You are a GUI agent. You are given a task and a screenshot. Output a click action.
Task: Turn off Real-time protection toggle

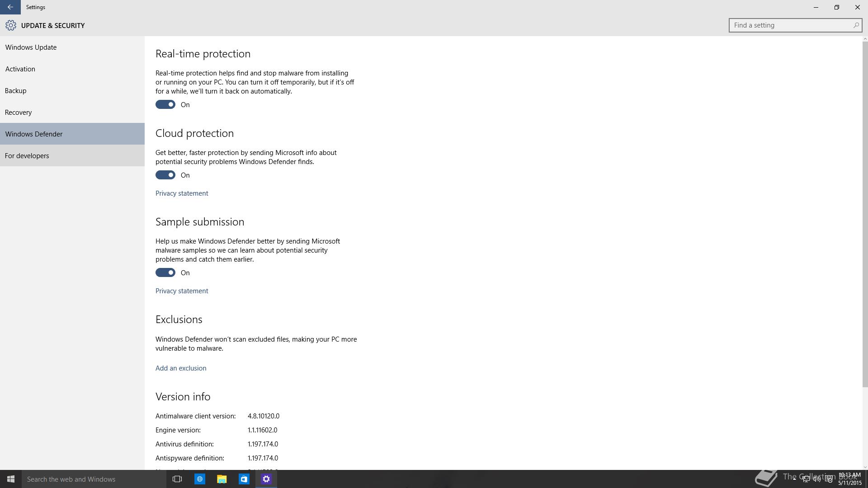click(165, 104)
